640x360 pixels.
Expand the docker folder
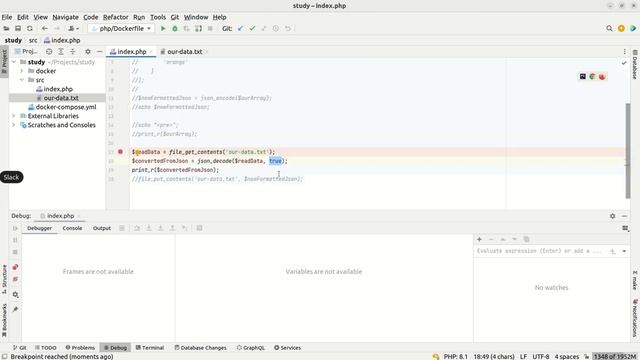22,71
